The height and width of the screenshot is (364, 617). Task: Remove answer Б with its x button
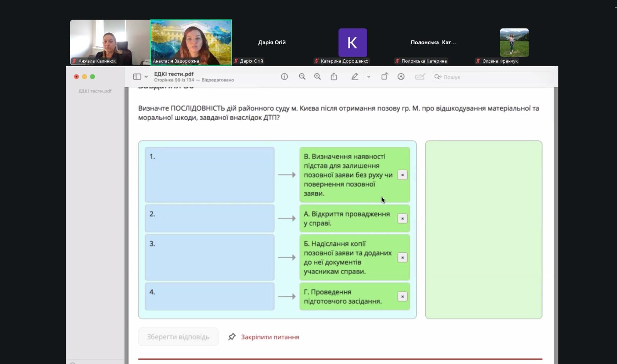point(402,257)
